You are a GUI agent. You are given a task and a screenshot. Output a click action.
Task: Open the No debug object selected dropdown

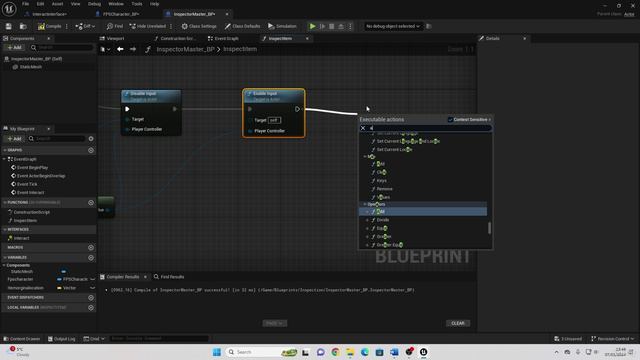[392, 26]
